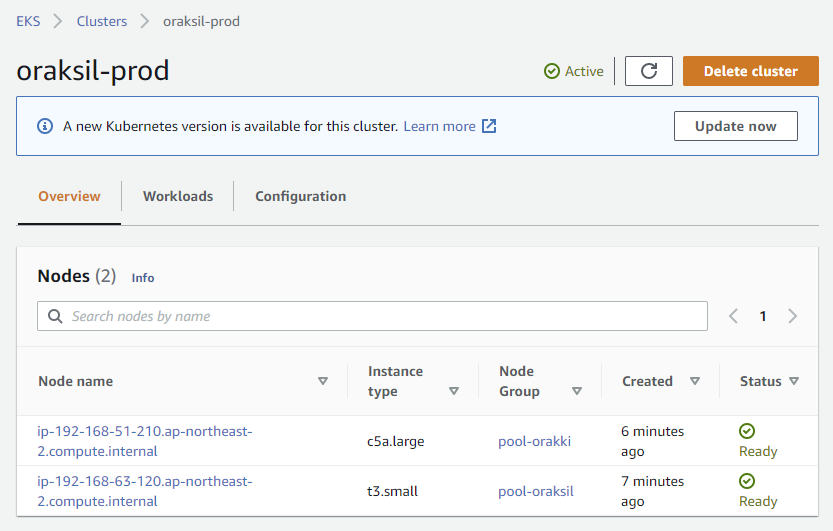Sort by Status column arrow
Screen dimensions: 833x531
pos(794,381)
